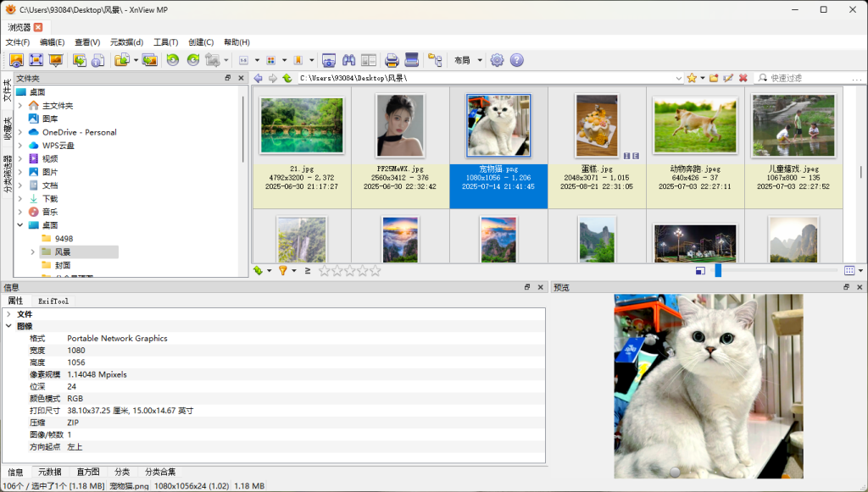Screen dimensions: 868x492
Task: Click the blue help question mark icon
Action: click(x=516, y=60)
